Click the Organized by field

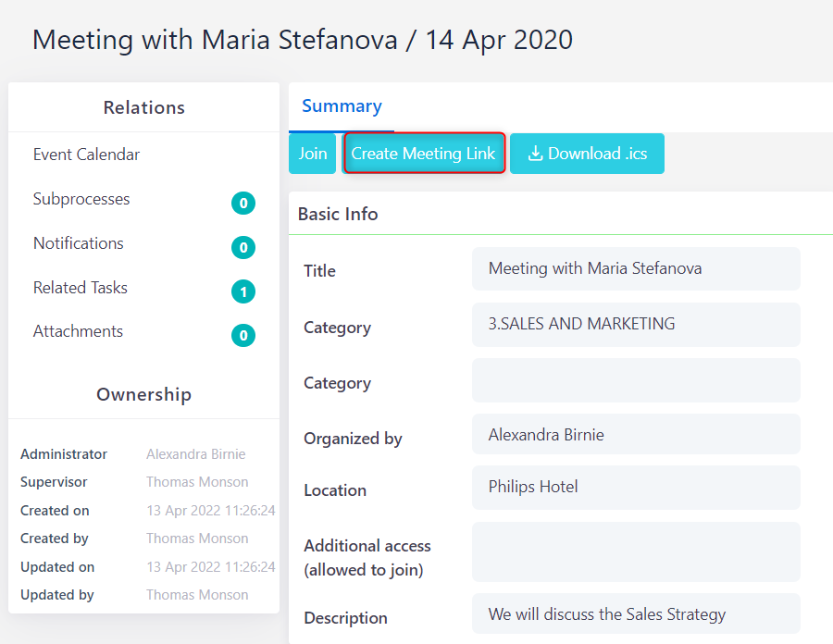click(x=636, y=435)
